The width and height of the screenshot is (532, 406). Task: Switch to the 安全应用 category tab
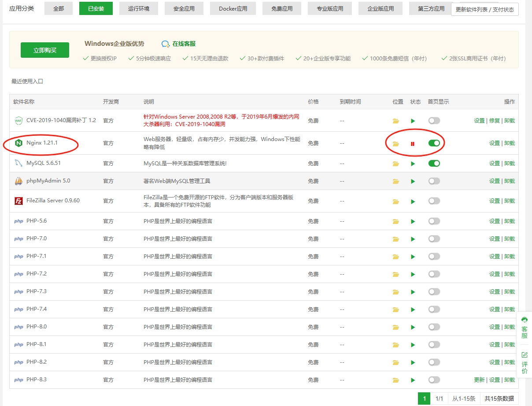184,8
